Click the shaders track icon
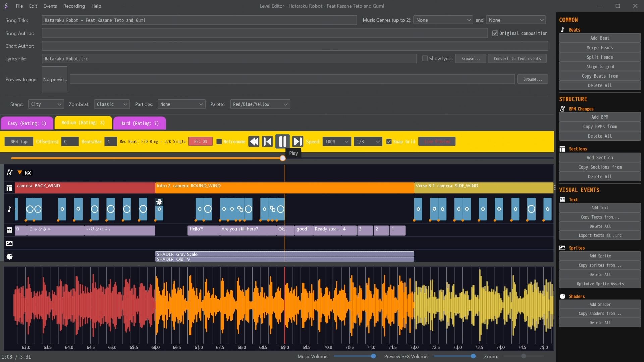The width and height of the screenshot is (644, 362). click(x=10, y=257)
